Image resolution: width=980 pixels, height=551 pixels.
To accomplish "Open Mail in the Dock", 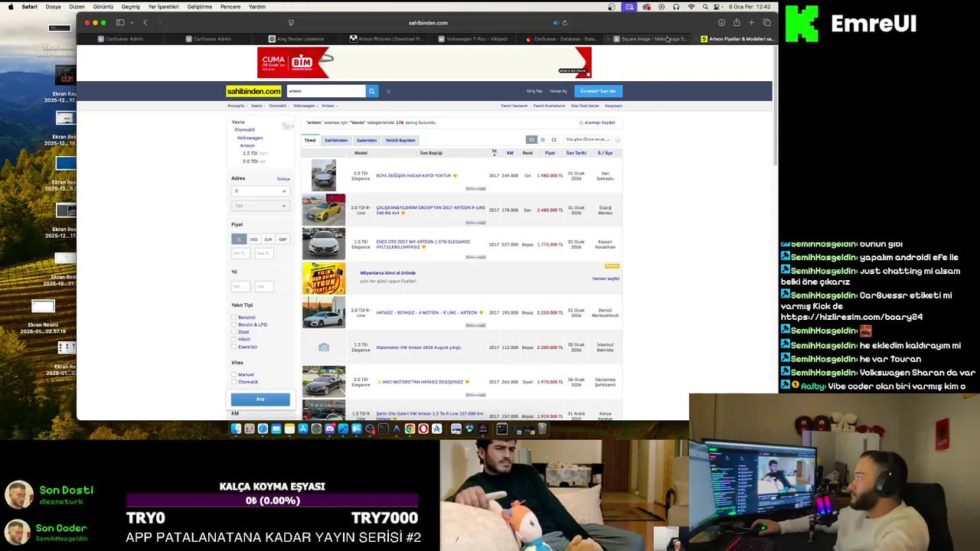I will coord(276,429).
